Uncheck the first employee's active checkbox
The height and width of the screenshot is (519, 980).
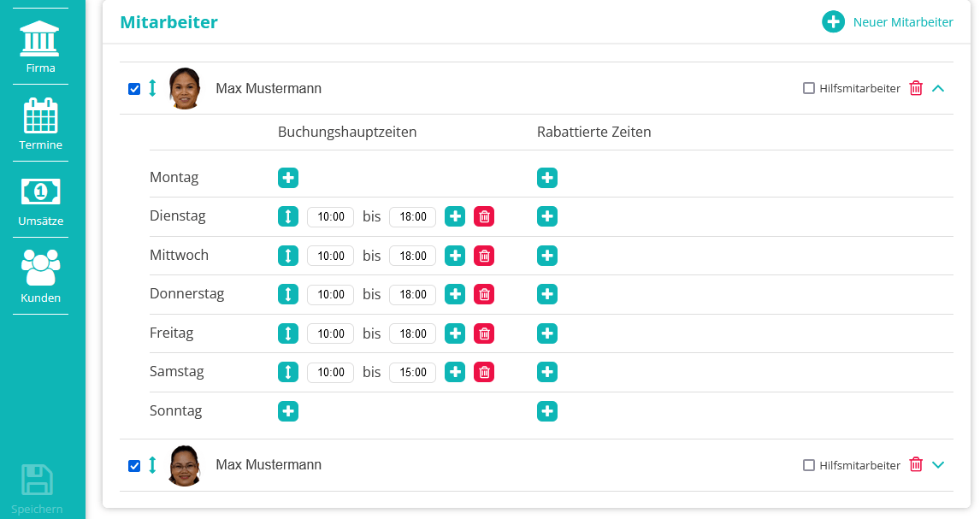coord(134,89)
